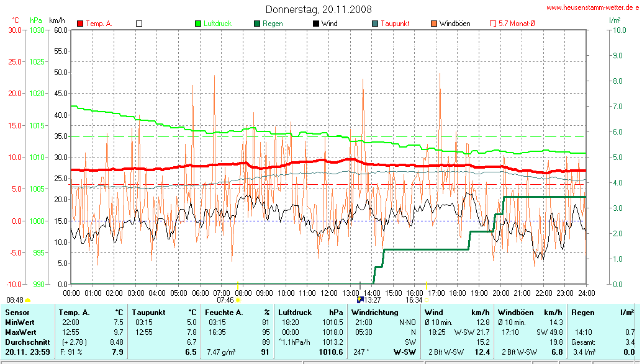Toggle the empty white legend box

click(x=139, y=24)
